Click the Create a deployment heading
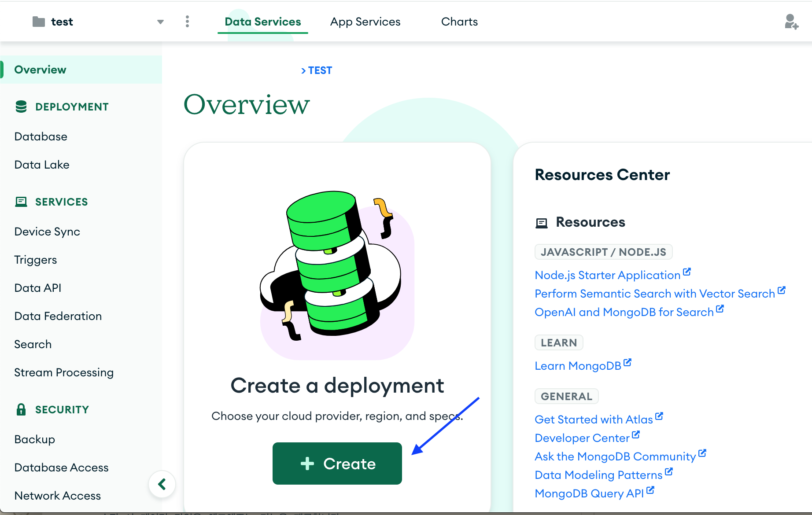This screenshot has height=515, width=812. tap(337, 386)
